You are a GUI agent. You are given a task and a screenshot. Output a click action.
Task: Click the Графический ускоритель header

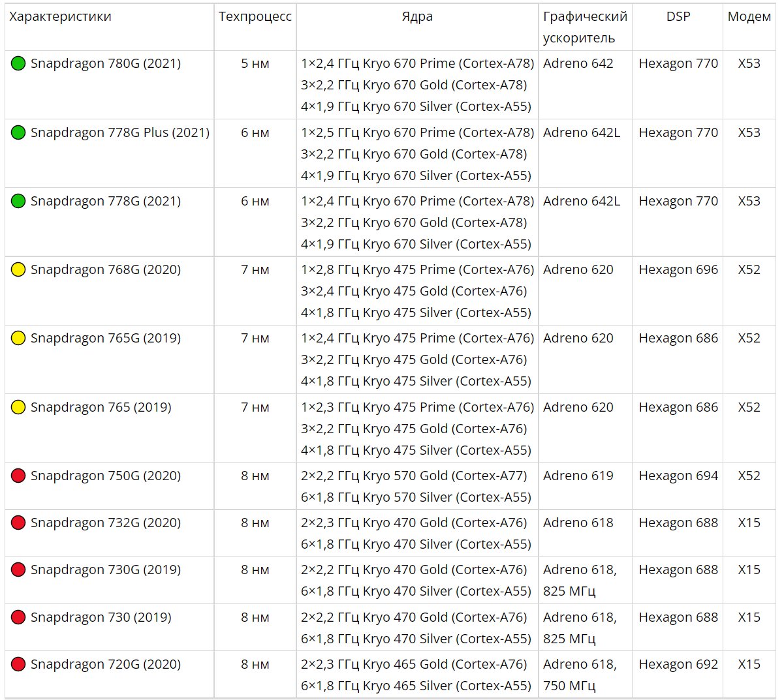(x=585, y=27)
